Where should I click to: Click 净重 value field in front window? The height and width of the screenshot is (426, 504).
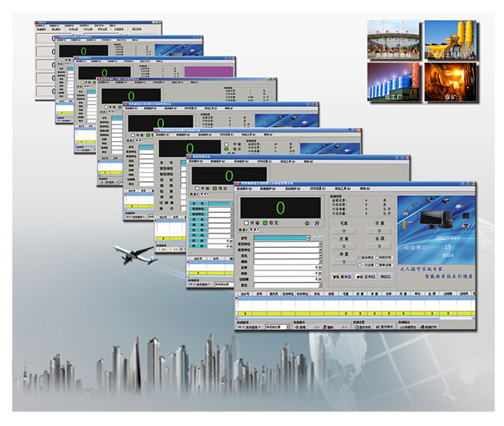[x=344, y=262]
